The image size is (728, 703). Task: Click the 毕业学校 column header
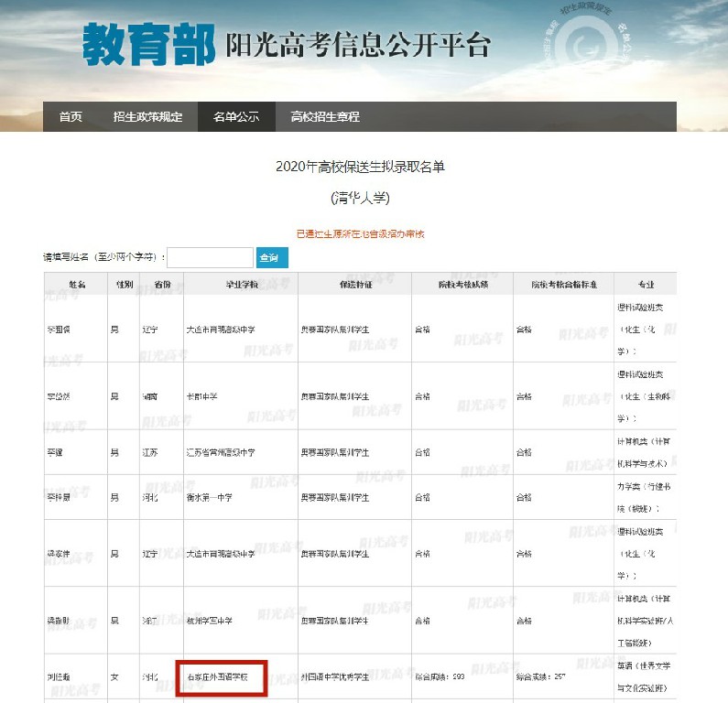coord(242,284)
